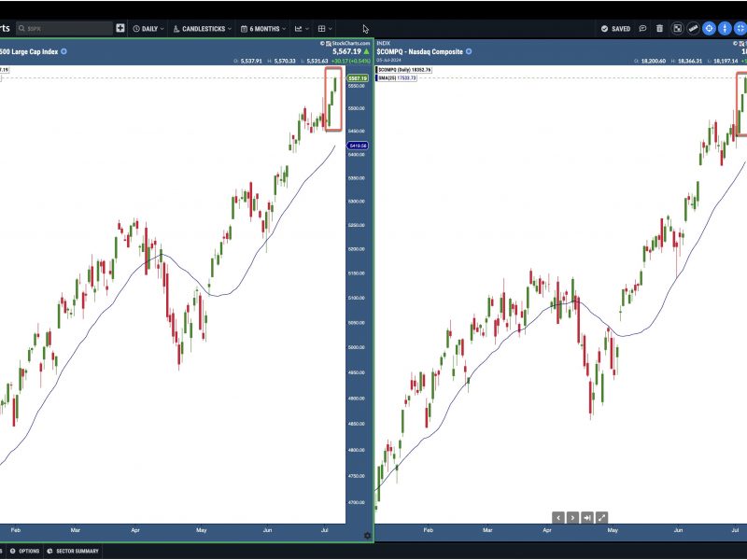
Task: Click the info icon beside Nasdaq Composite
Action: pyautogui.click(x=469, y=51)
